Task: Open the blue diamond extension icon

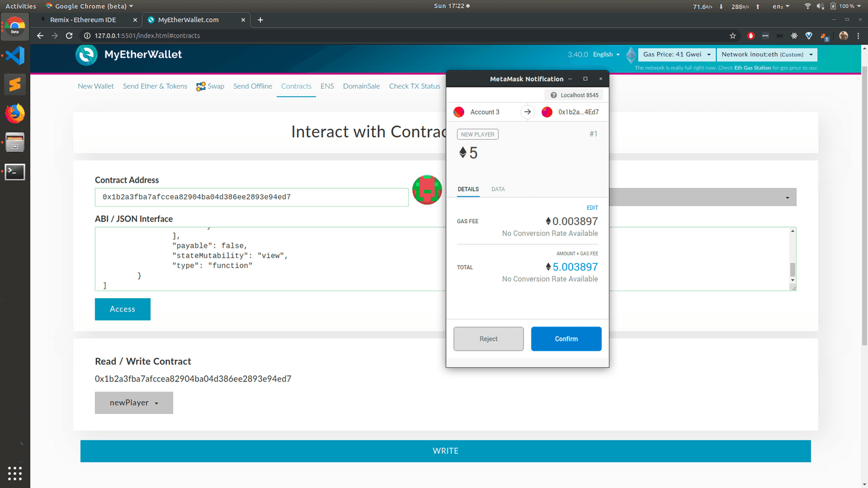Action: (x=809, y=36)
